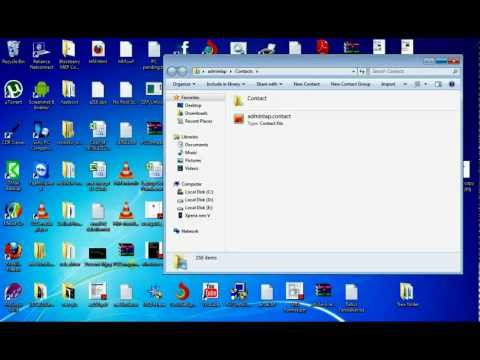
Task: Select the admintap.contact file
Action: (x=262, y=119)
